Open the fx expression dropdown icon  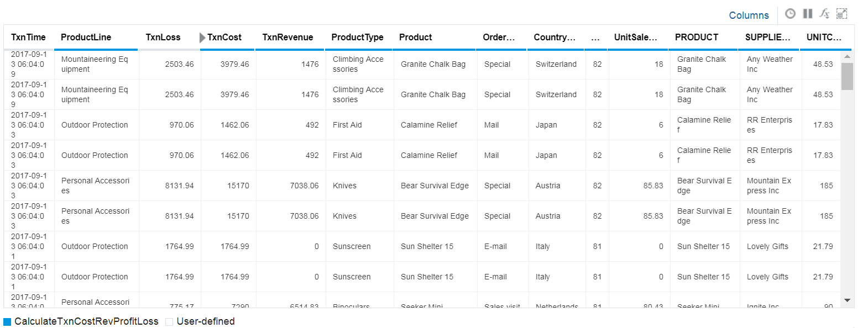(824, 14)
